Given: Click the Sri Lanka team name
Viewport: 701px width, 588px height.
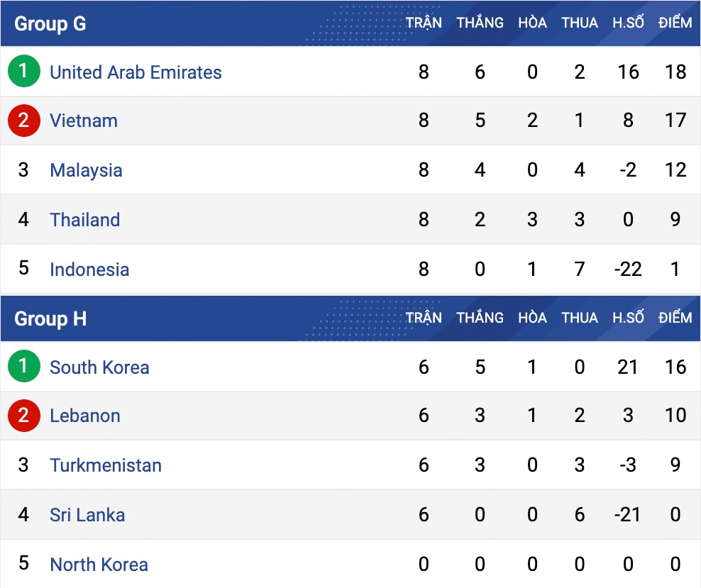Looking at the screenshot, I should point(87,515).
